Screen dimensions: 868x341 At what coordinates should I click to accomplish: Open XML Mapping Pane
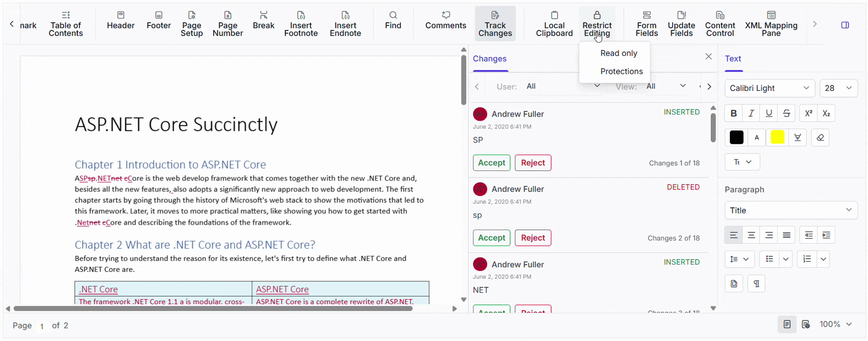coord(771,24)
